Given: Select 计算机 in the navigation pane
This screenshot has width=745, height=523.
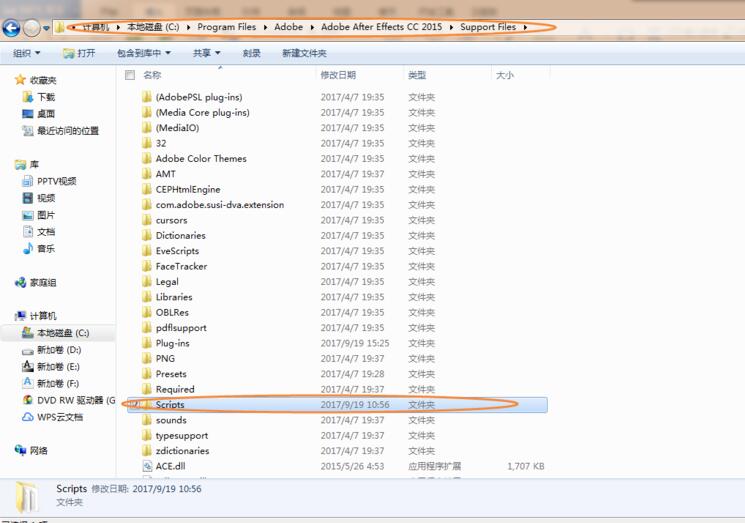Looking at the screenshot, I should 43,316.
